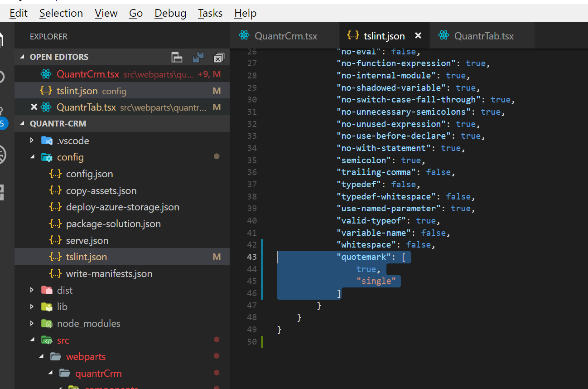This screenshot has height=389, width=588.
Task: Close QuantrTab.tsx in Open Editors
Action: point(34,107)
